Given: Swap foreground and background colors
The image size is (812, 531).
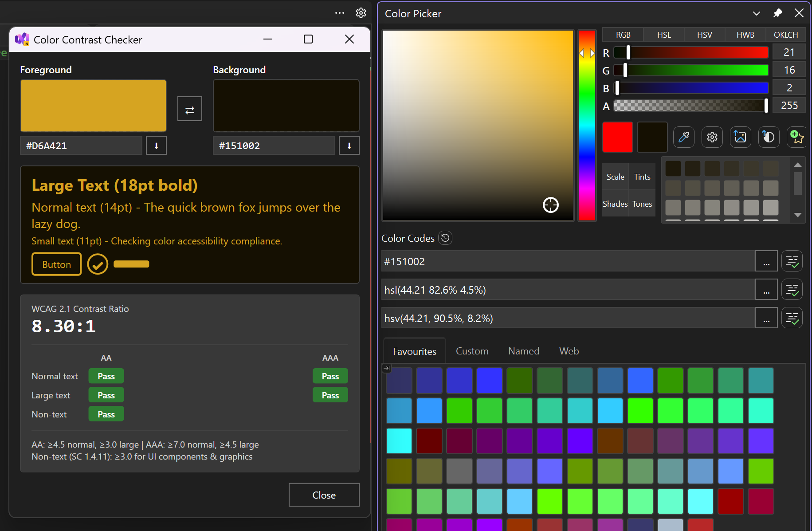Looking at the screenshot, I should (x=190, y=109).
